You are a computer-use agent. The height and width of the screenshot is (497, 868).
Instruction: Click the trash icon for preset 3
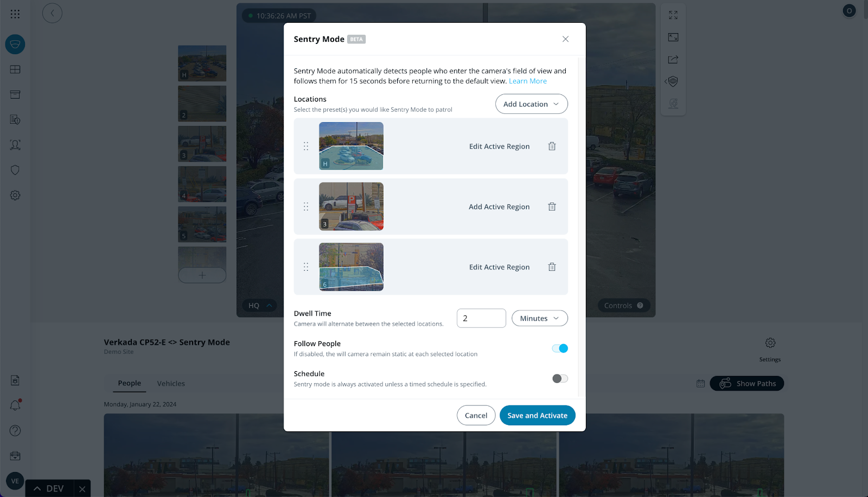(552, 207)
